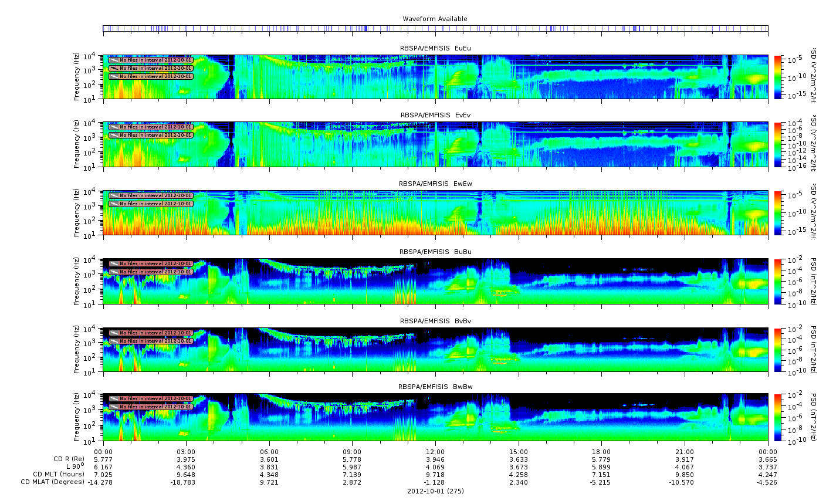
Task: Click top warning badge icon in BwBw panel
Action: pos(114,398)
